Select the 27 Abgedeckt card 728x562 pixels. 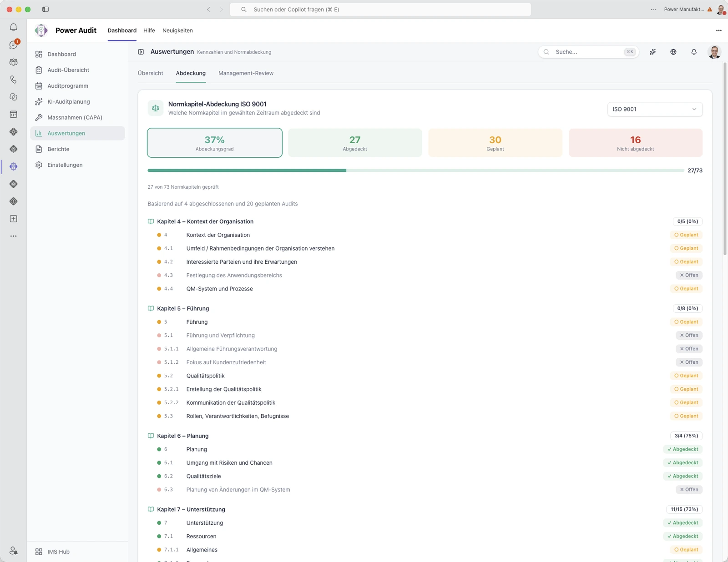point(355,143)
